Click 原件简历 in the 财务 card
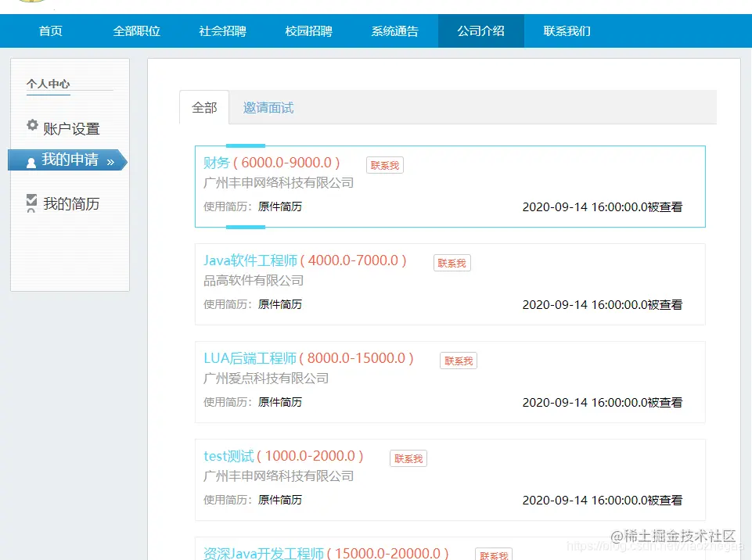The height and width of the screenshot is (560, 752). (x=280, y=206)
